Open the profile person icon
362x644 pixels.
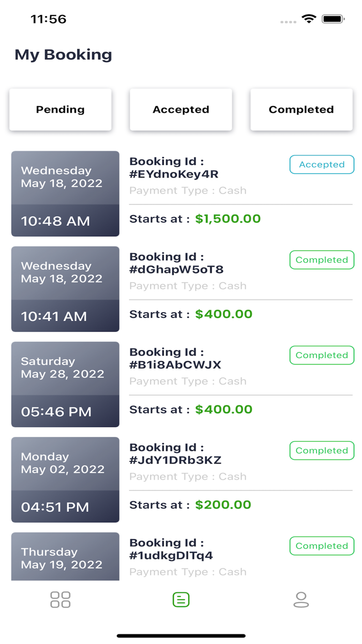coord(301,599)
